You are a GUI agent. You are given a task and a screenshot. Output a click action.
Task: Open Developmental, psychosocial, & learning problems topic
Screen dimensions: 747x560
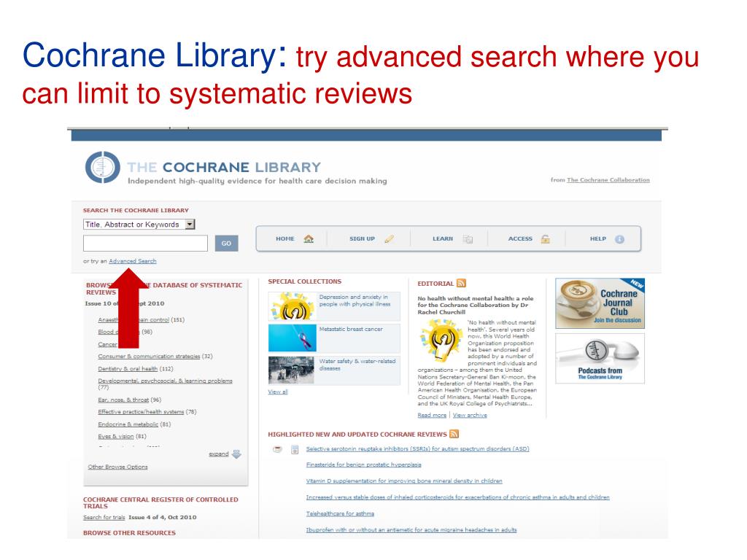point(166,381)
